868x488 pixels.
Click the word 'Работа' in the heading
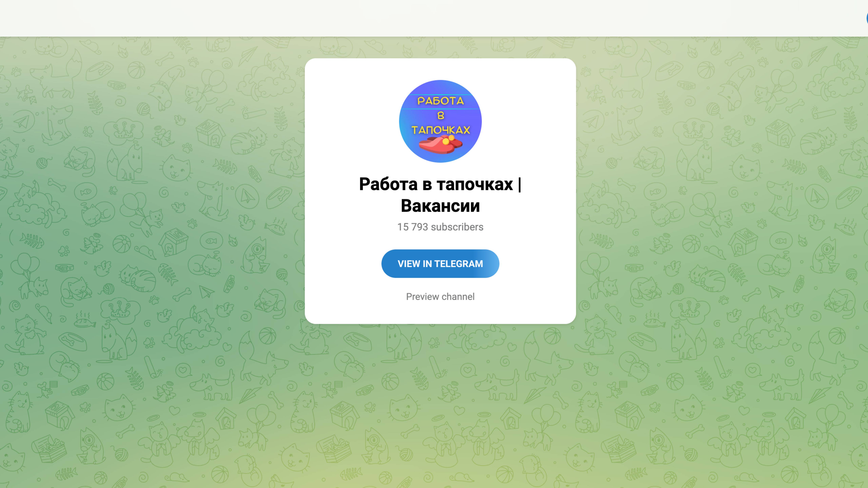(389, 184)
